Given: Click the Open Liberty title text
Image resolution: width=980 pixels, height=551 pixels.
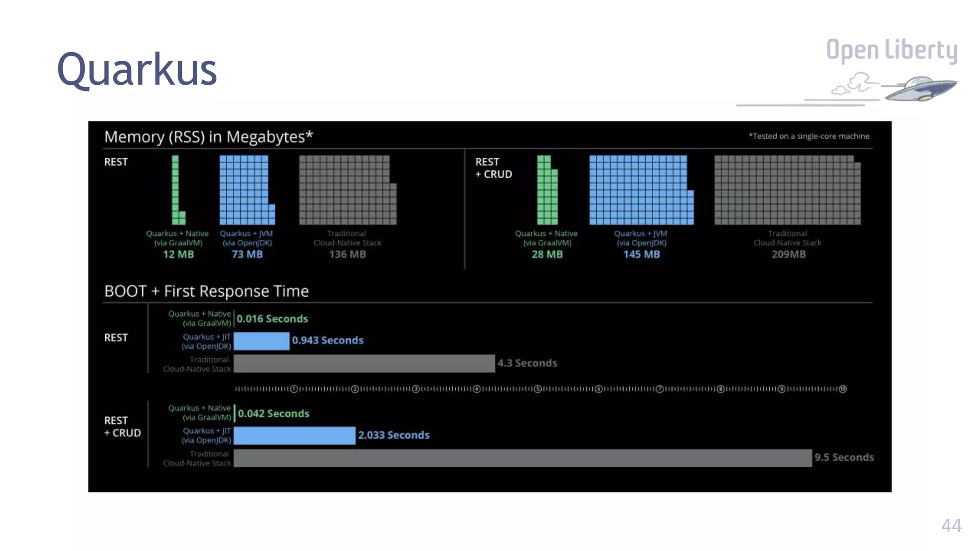Looking at the screenshot, I should coord(891,50).
